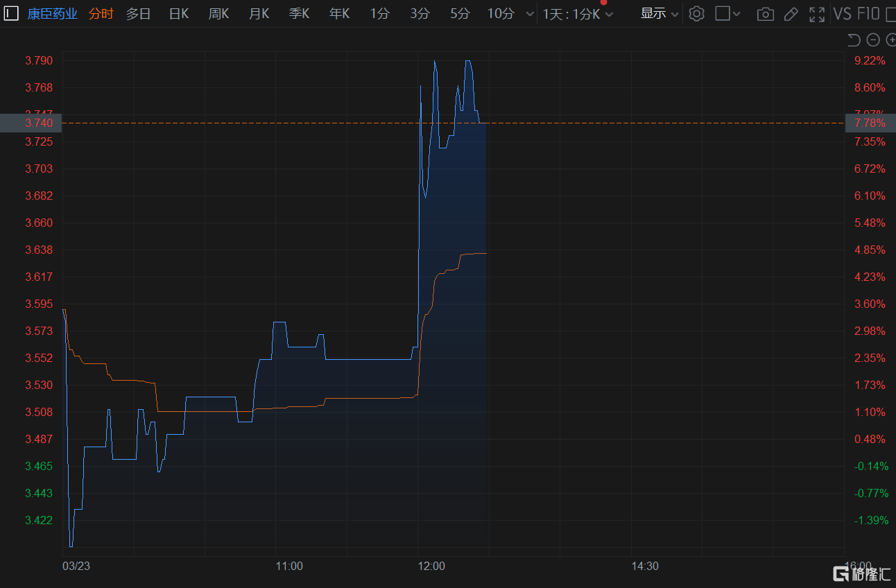This screenshot has width=896, height=588.
Task: Click the 3.790 price axis label
Action: click(39, 60)
